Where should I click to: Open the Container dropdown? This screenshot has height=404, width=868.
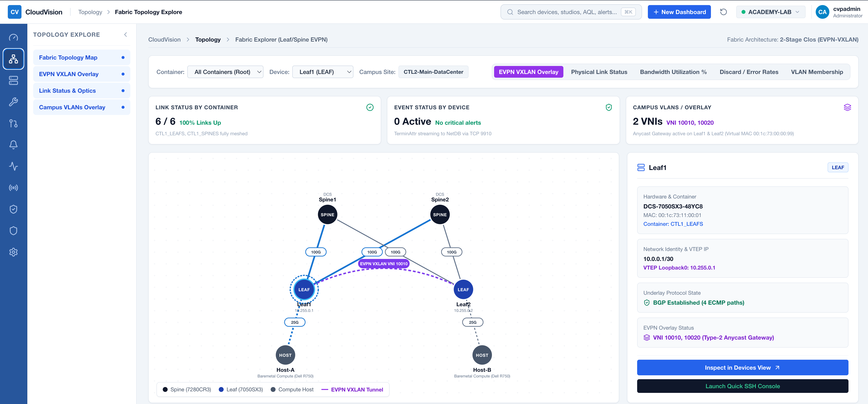[225, 72]
